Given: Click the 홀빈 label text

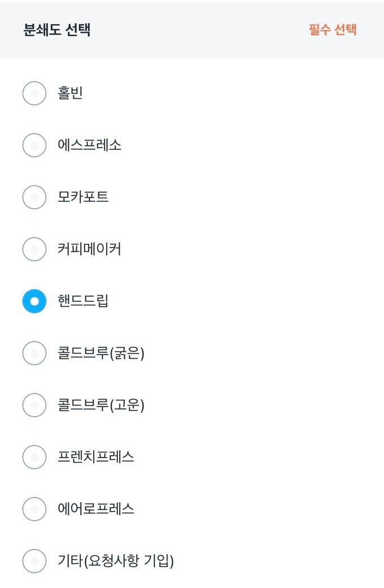Looking at the screenshot, I should click(71, 93).
